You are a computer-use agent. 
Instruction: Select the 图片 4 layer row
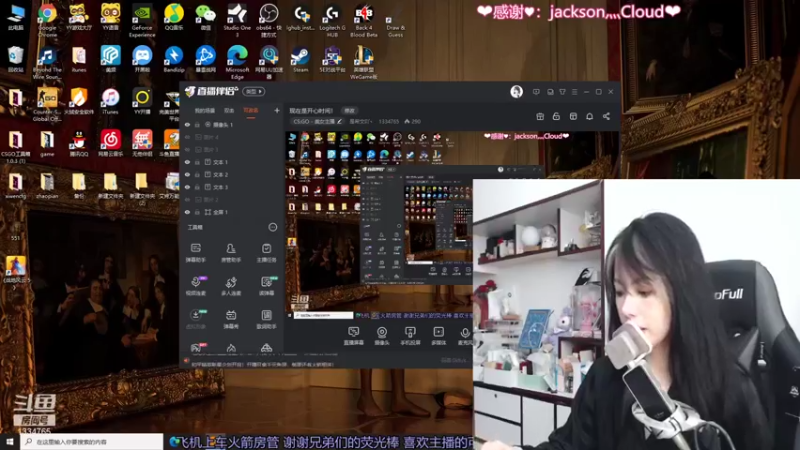click(x=232, y=137)
